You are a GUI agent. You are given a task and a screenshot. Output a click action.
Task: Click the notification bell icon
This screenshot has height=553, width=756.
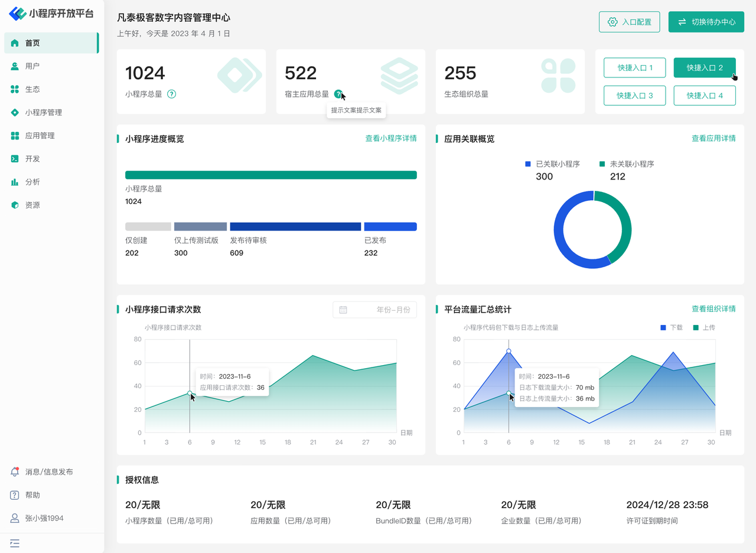(x=15, y=472)
